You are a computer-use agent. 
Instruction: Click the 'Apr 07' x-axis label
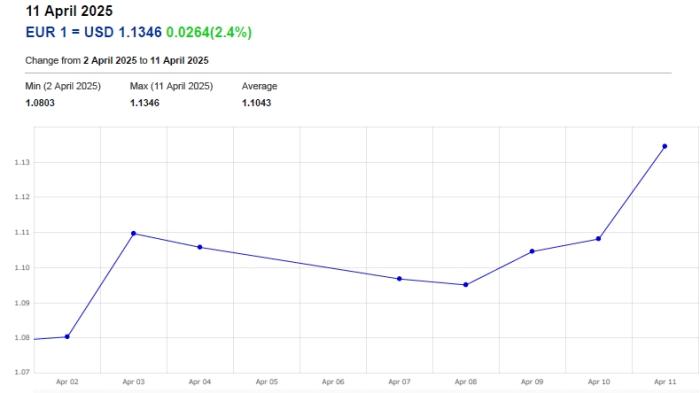[x=399, y=382]
